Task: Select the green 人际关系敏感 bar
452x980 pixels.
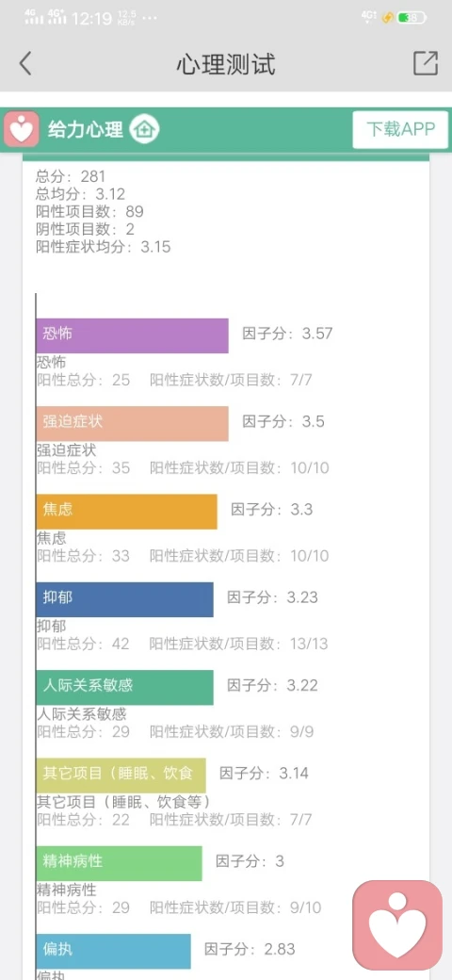Action: (x=124, y=688)
